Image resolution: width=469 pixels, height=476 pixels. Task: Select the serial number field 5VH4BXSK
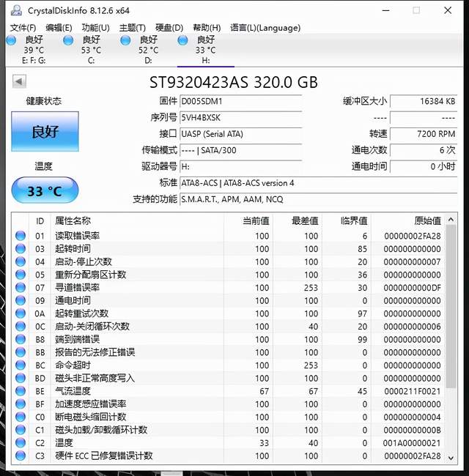[240, 118]
